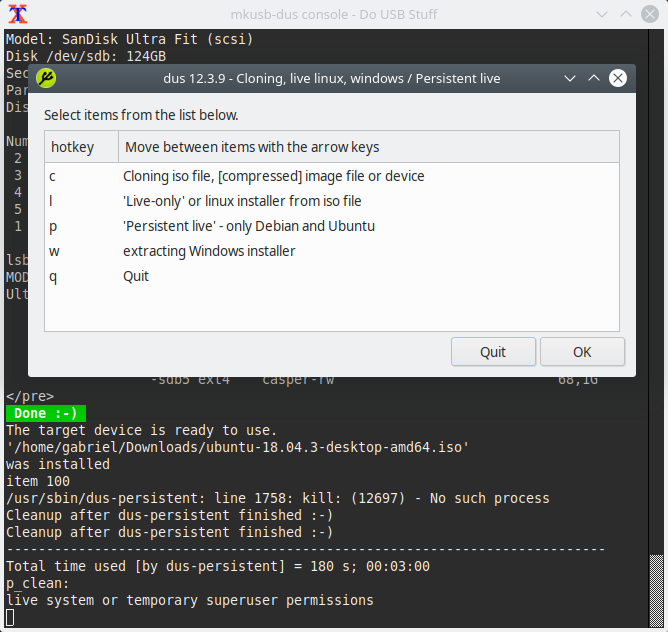Click the OK button
668x632 pixels.
pos(582,352)
